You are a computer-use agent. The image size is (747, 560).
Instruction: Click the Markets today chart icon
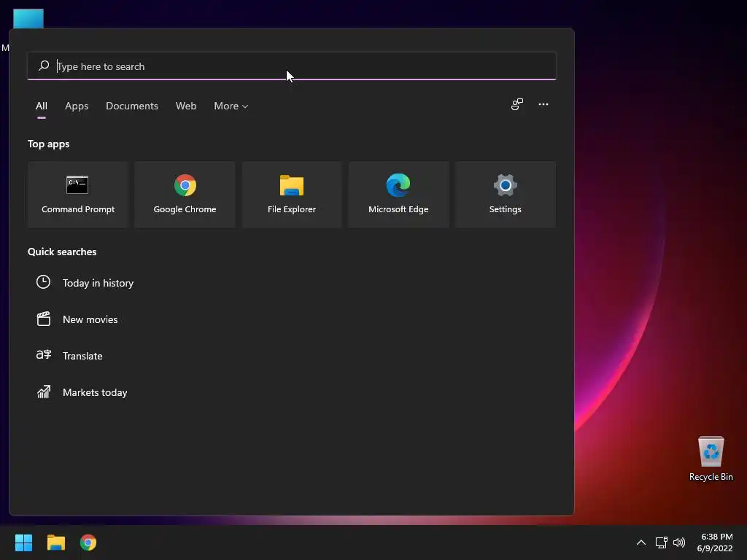pos(43,392)
